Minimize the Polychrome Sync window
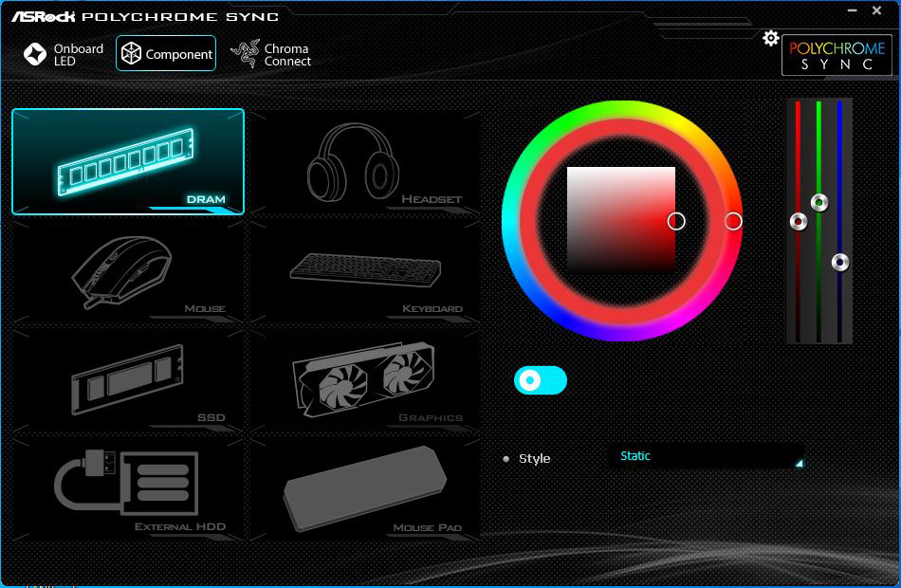Image resolution: width=901 pixels, height=588 pixels. 853,10
